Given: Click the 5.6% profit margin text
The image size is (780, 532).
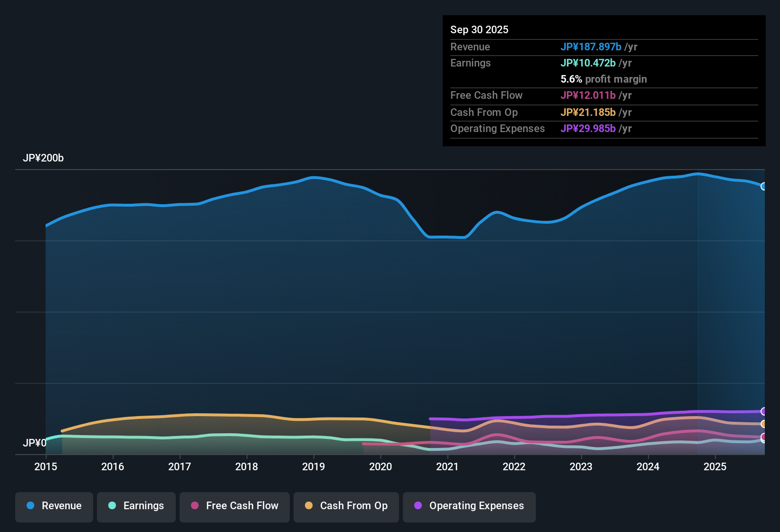Looking at the screenshot, I should click(603, 79).
